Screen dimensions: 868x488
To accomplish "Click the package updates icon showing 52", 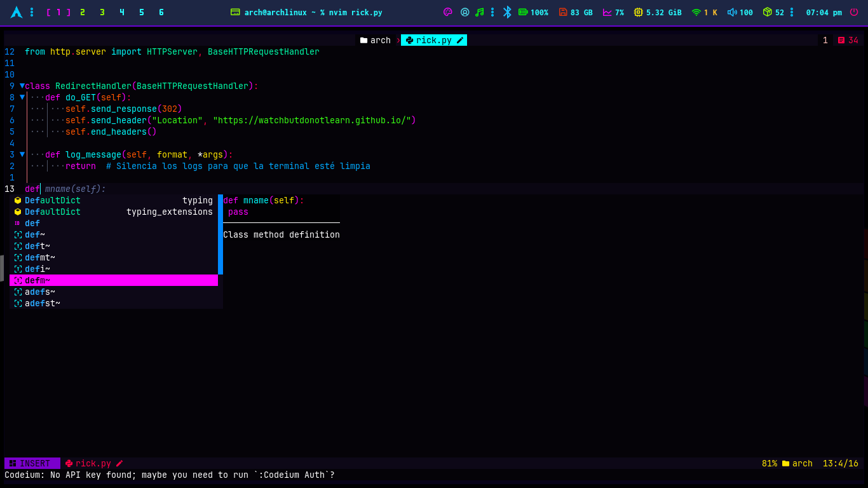I will click(x=768, y=12).
